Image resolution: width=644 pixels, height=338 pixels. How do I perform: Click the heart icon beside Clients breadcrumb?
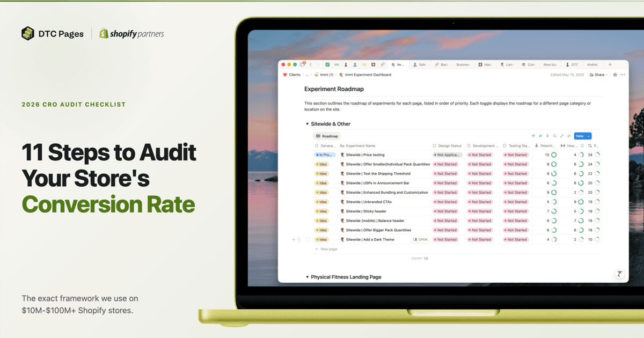pyautogui.click(x=286, y=75)
